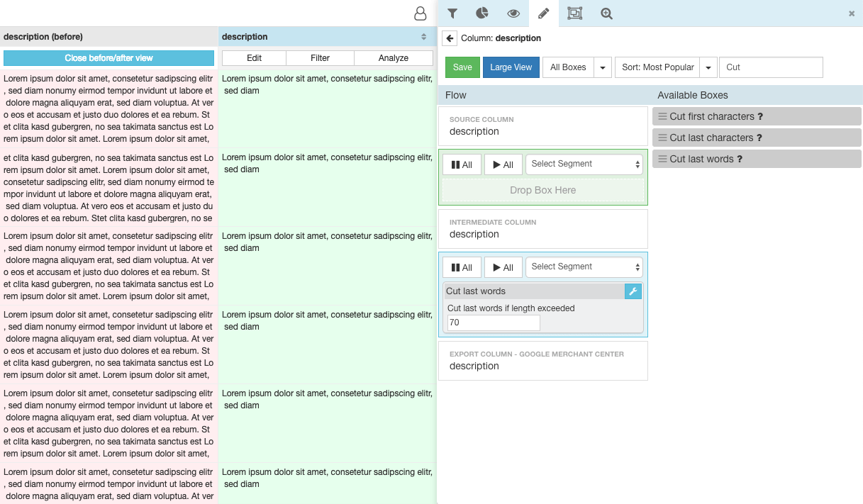
Task: Grab the handle icon of Cut last characters
Action: (662, 138)
